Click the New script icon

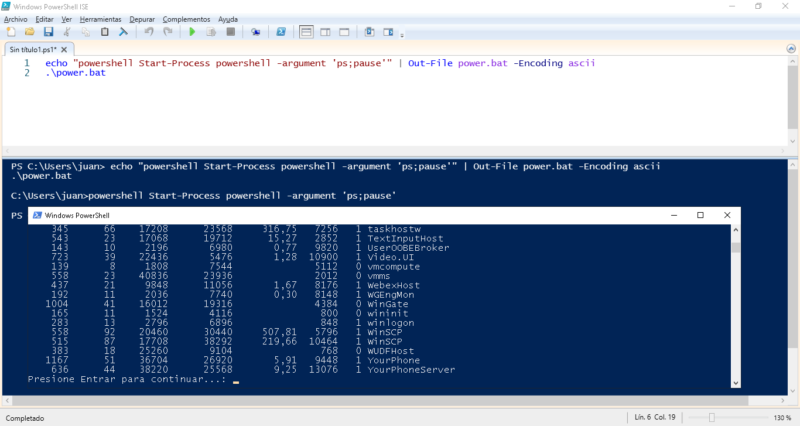click(x=11, y=32)
